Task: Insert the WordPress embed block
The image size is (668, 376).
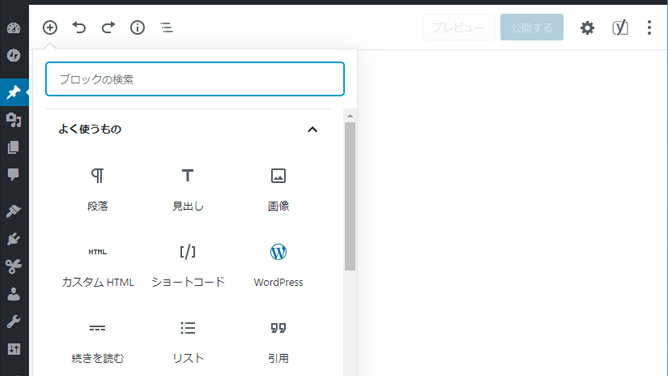Action: 278,266
